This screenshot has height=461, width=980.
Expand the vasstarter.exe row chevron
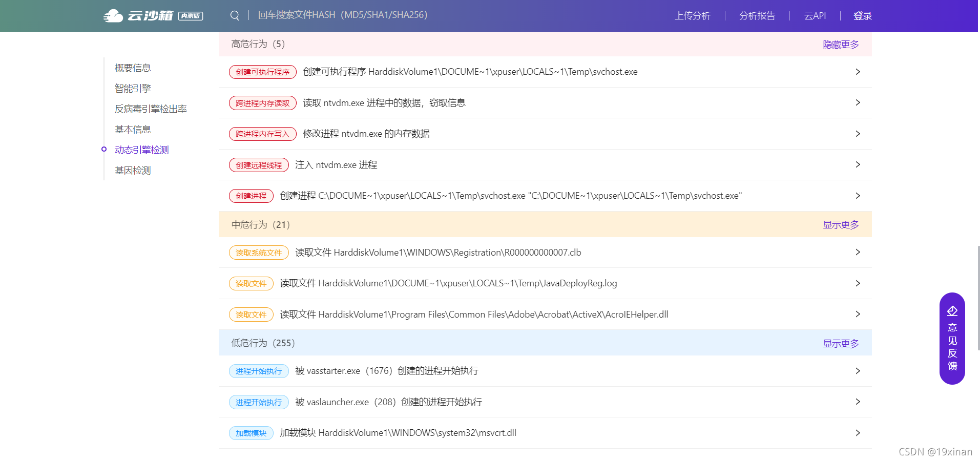[858, 371]
